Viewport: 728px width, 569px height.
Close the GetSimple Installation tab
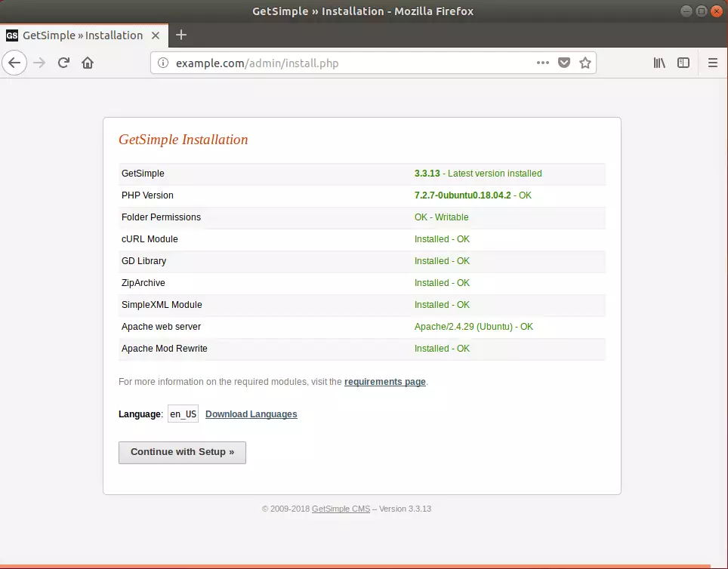[156, 35]
